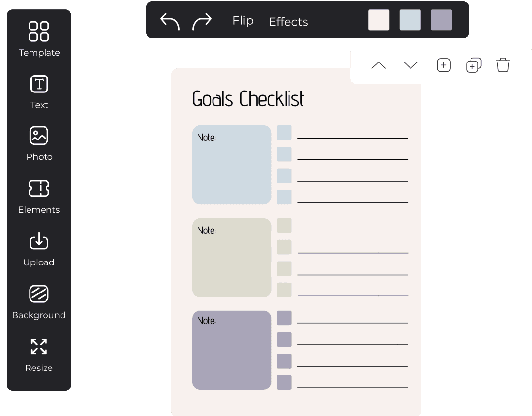Click the line beside the first blue checkbox
Viewport: 532px width, 416px height.
pyautogui.click(x=352, y=138)
